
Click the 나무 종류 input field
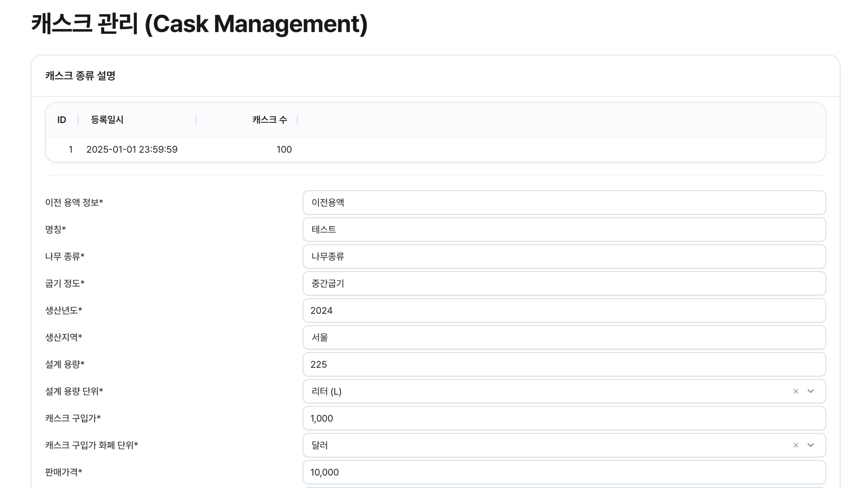coord(564,256)
